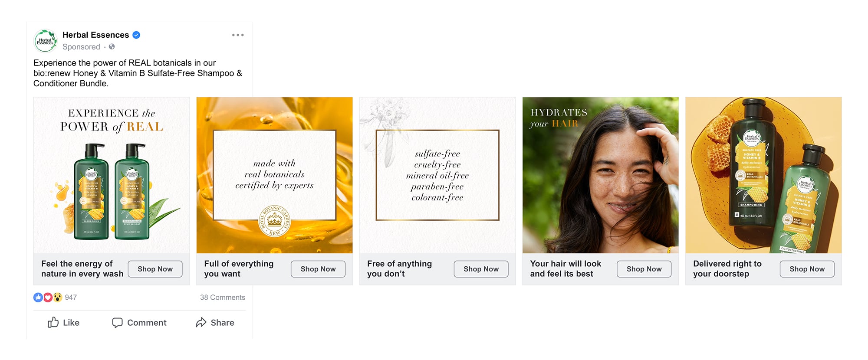Click the blue verified badge icon
Viewport: 868px width, 360px height.
pyautogui.click(x=136, y=35)
